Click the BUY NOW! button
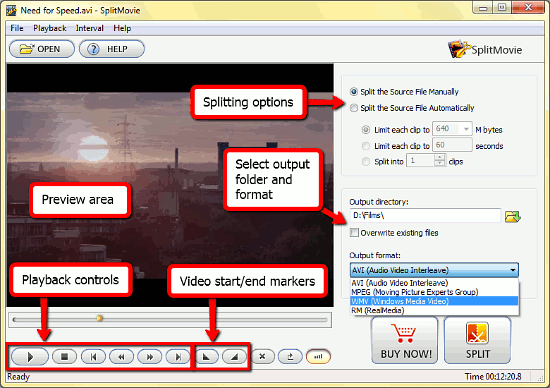 click(x=405, y=340)
